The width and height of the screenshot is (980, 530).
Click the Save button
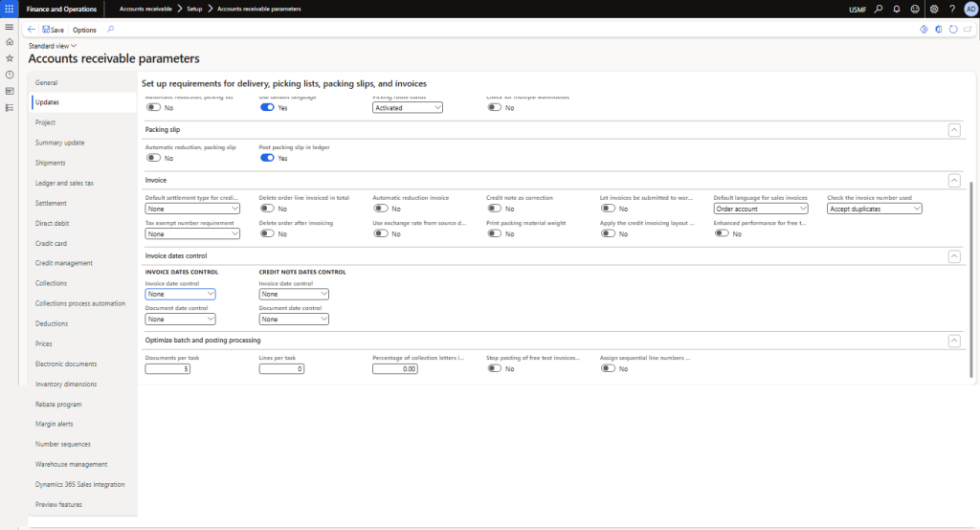pos(53,30)
